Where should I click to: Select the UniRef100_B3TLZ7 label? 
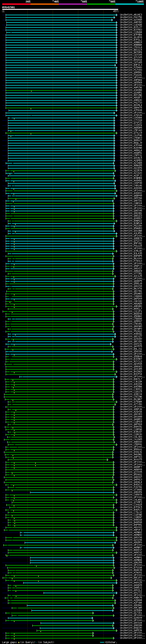point(131,27)
